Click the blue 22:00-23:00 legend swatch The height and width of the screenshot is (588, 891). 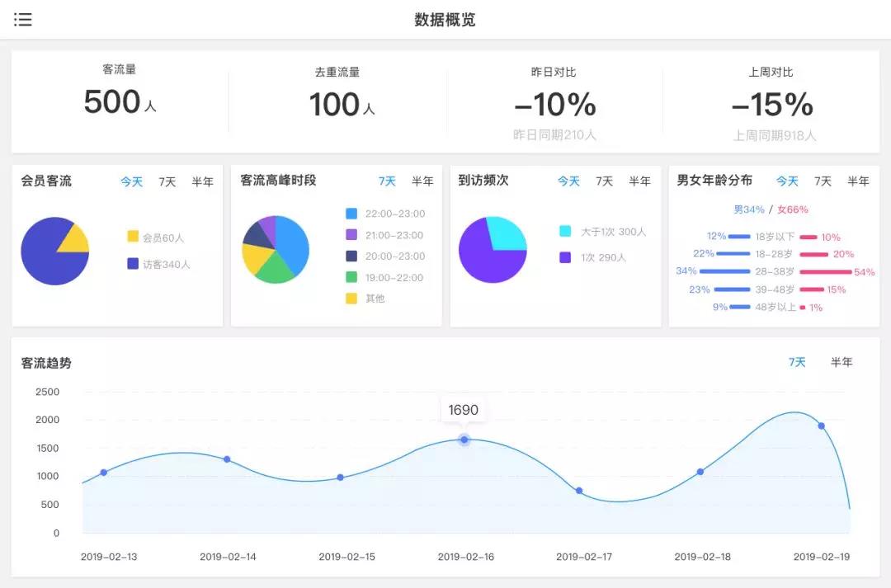tap(351, 214)
